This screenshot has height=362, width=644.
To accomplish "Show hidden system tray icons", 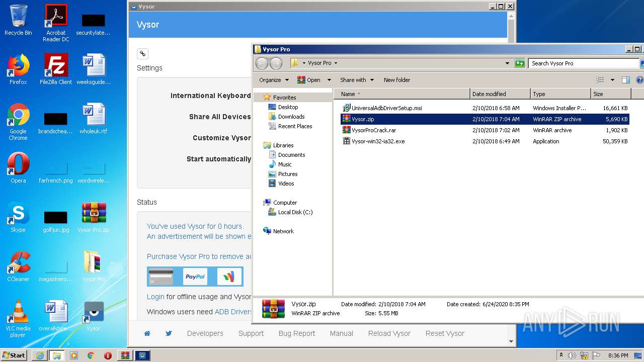I will 561,355.
